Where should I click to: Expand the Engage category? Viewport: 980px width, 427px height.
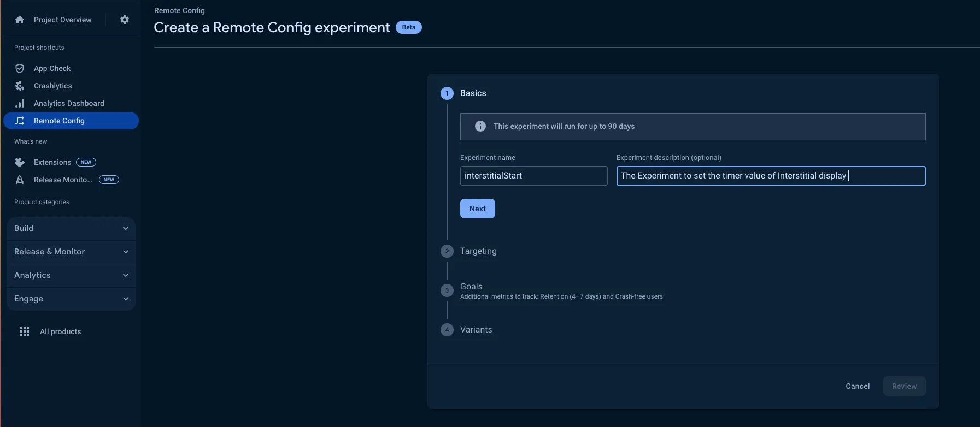pyautogui.click(x=71, y=299)
